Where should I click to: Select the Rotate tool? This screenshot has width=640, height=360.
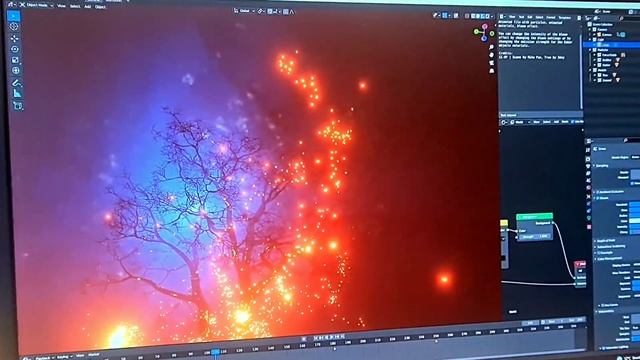(15, 49)
